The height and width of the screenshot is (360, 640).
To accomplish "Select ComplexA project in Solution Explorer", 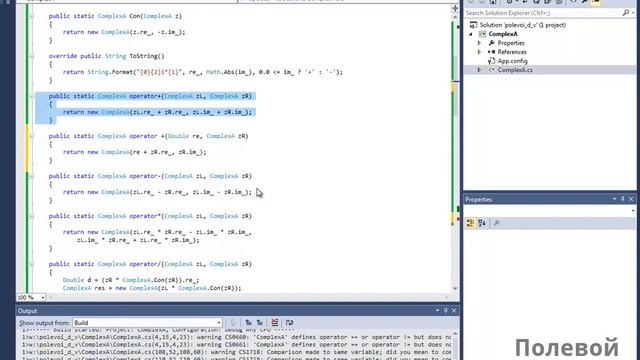I will tap(503, 34).
